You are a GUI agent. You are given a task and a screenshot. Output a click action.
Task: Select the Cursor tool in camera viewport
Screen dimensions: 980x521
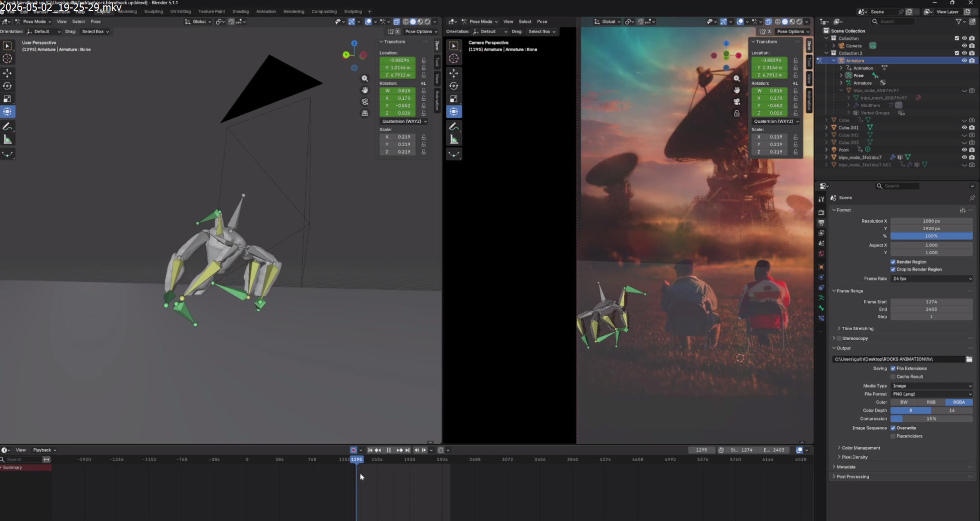pos(454,59)
